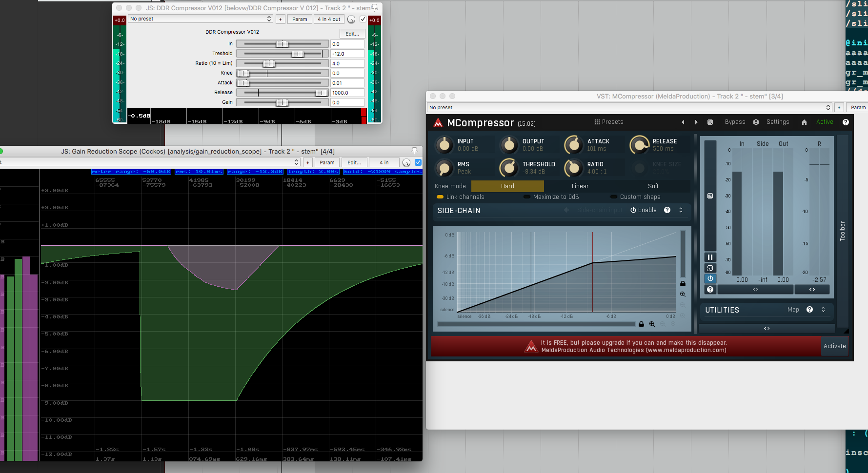Click the meter popup window icon
This screenshot has height=473, width=868.
pos(710,268)
